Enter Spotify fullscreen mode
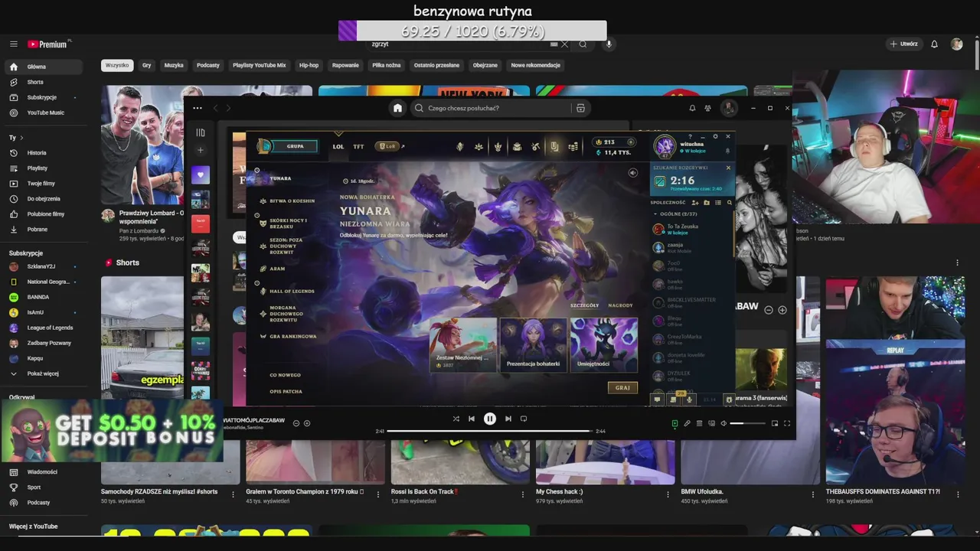 pos(786,423)
